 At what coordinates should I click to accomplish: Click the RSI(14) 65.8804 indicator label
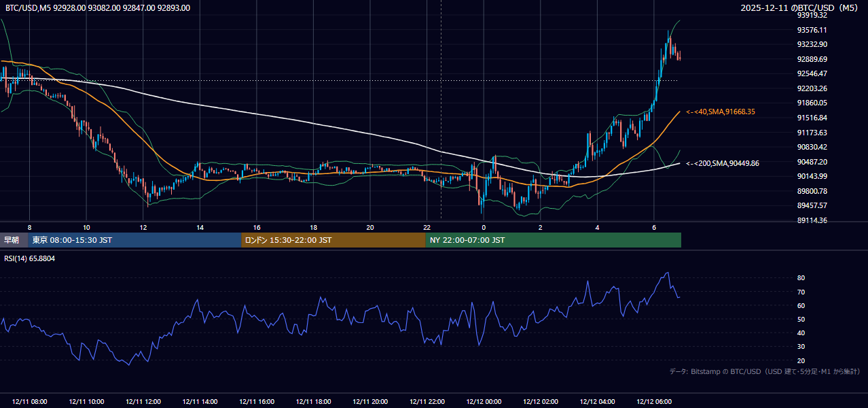30,259
